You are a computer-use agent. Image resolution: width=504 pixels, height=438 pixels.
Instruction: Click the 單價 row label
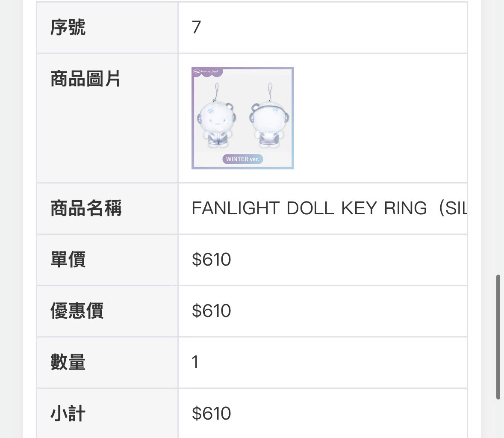(68, 260)
